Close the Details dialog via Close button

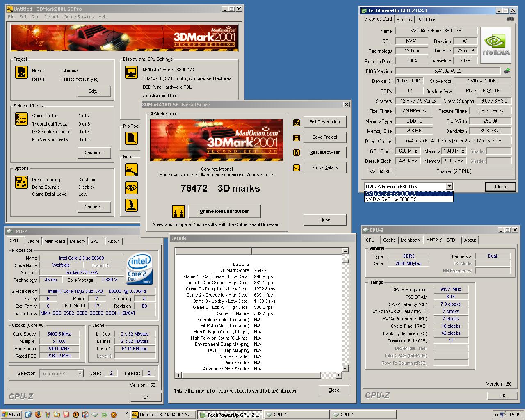[x=334, y=390]
